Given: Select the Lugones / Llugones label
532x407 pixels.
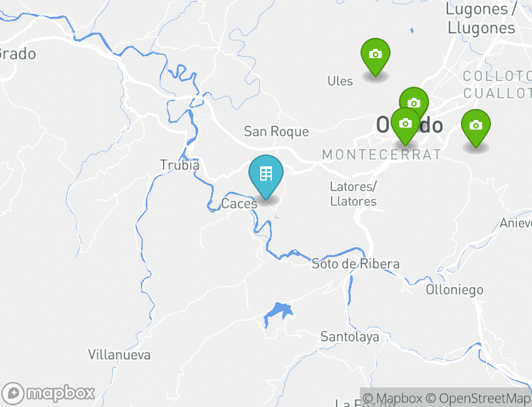Looking at the screenshot, I should coord(481,18).
